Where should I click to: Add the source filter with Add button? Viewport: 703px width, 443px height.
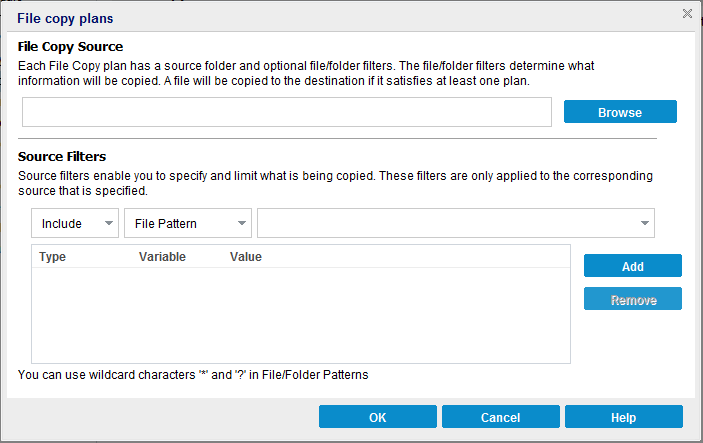click(632, 266)
